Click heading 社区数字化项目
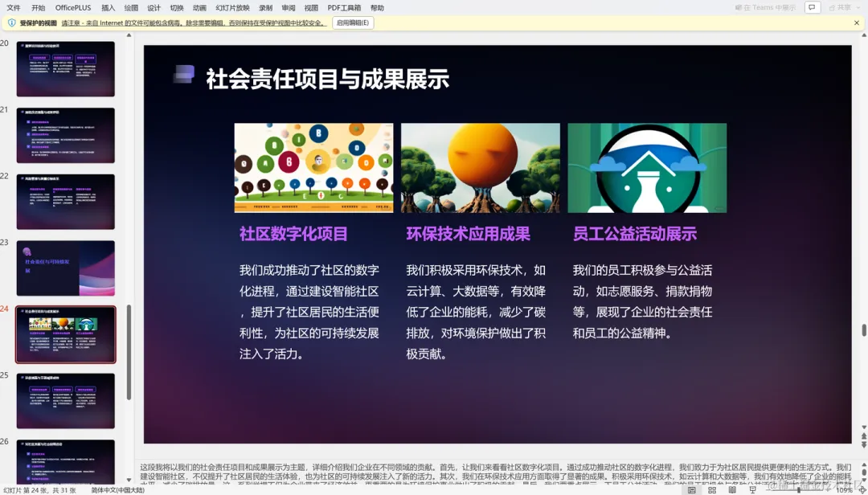 293,234
